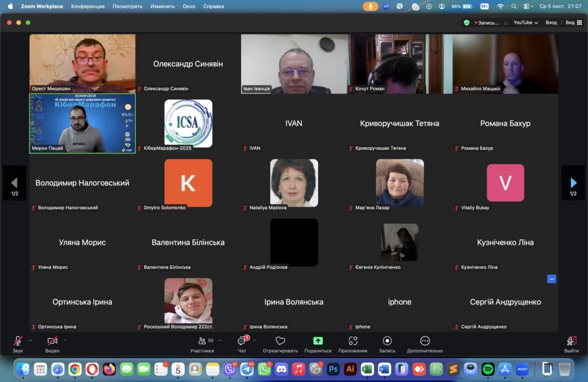Open the Apps (Приложения) icon

coord(353,341)
